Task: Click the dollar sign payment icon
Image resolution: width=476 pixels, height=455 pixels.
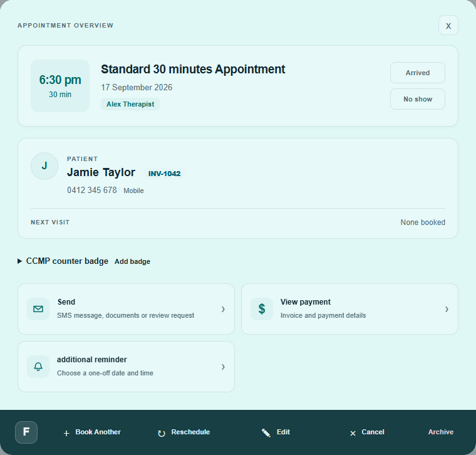Action: pyautogui.click(x=262, y=309)
